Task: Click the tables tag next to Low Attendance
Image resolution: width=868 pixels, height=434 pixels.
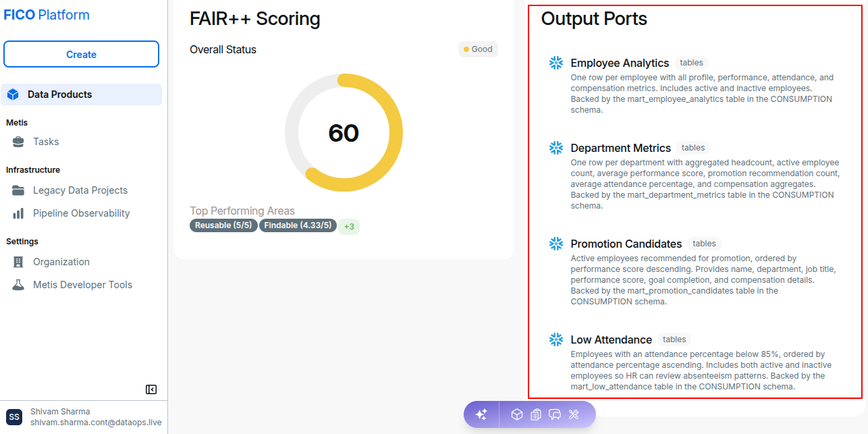Action: tap(674, 340)
